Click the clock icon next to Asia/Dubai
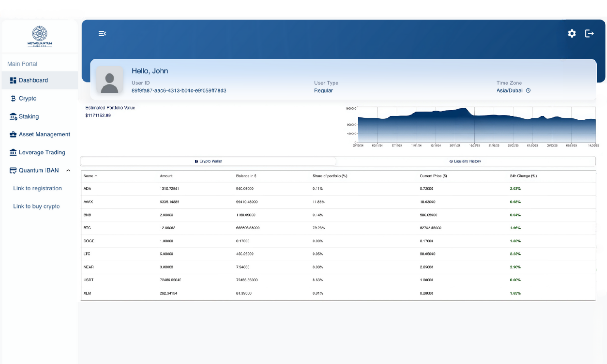607x364 pixels. coord(528,90)
